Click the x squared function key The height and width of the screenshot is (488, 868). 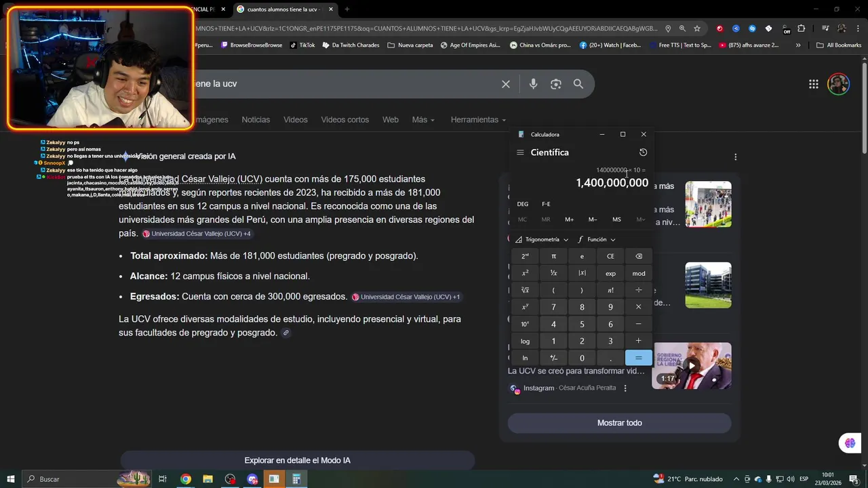pos(525,273)
